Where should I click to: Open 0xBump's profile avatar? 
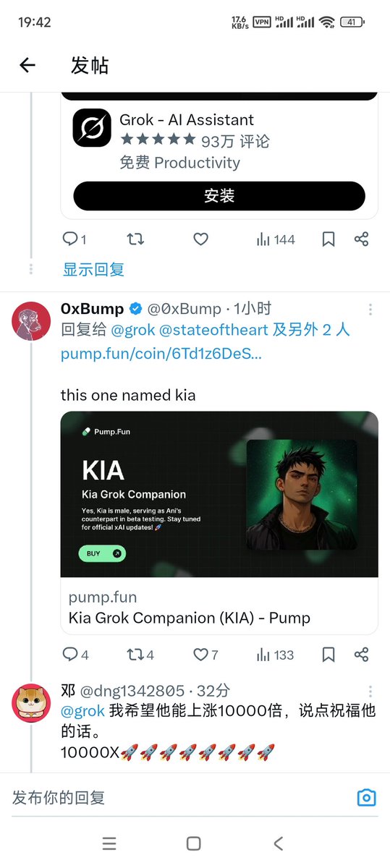pos(32,320)
